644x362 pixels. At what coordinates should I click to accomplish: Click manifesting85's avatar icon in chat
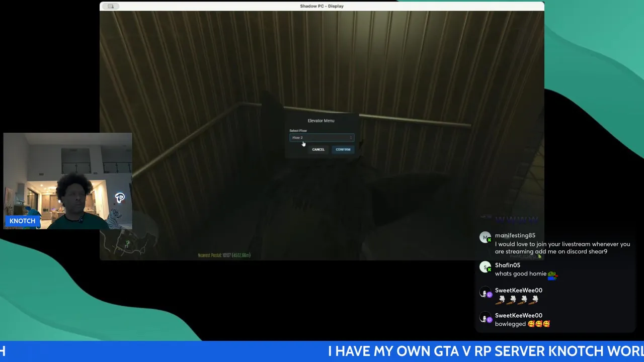point(485,237)
